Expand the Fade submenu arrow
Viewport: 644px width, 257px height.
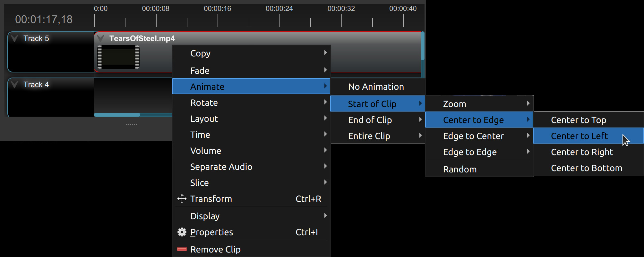[326, 70]
